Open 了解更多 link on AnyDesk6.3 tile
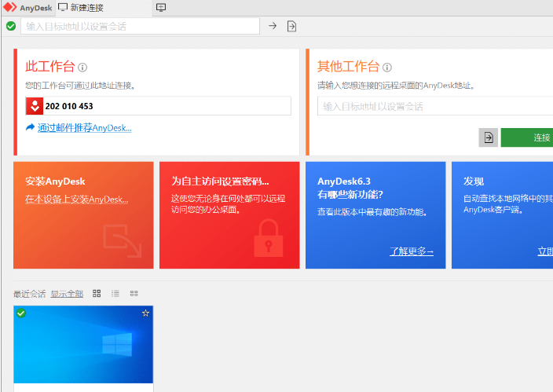 point(412,251)
